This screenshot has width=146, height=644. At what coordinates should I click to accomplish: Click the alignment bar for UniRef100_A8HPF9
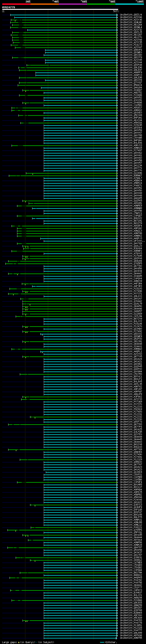tap(77, 72)
